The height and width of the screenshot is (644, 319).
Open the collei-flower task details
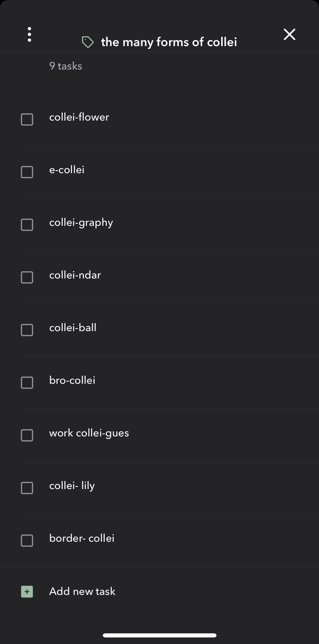79,117
